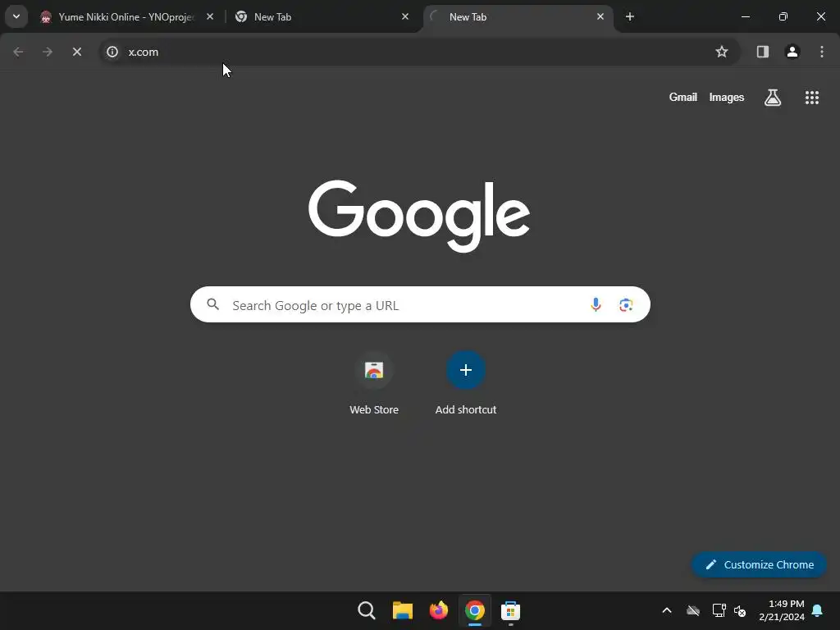
Task: Select the loading New Tab
Action: pyautogui.click(x=517, y=17)
